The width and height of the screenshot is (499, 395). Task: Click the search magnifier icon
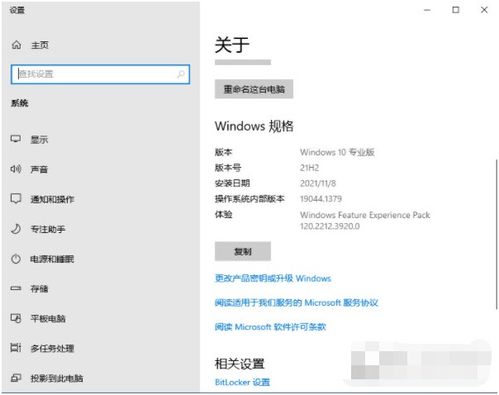181,74
